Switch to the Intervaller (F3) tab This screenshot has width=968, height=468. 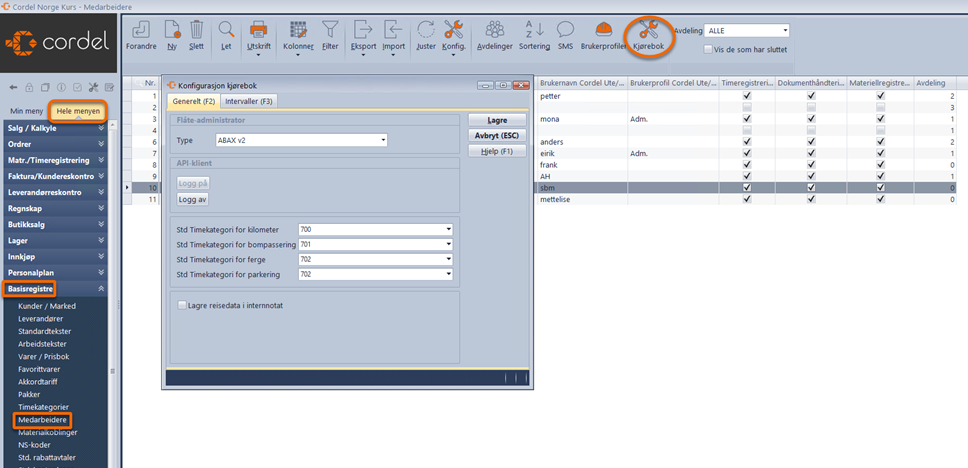click(x=248, y=101)
